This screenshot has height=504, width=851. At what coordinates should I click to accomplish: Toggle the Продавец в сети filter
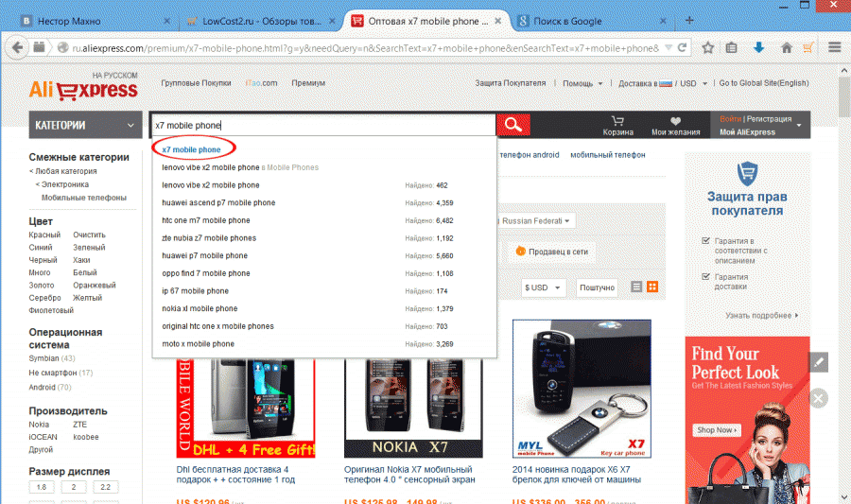(x=552, y=252)
